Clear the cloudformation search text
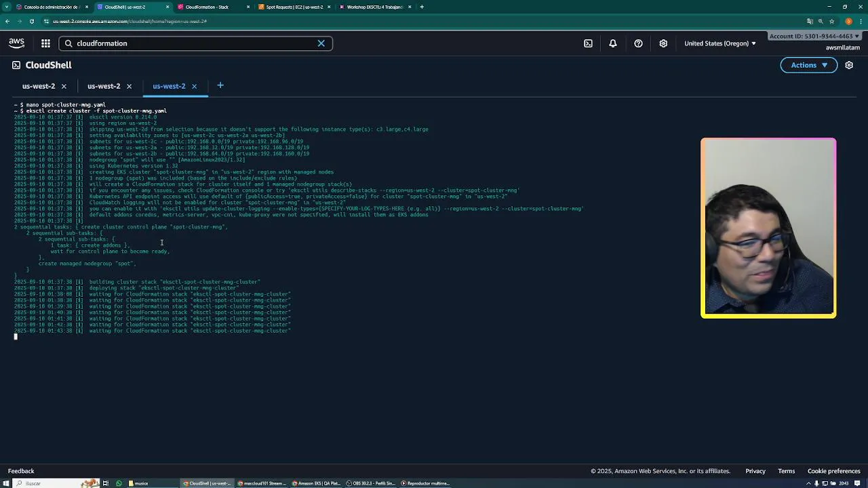Image resolution: width=868 pixels, height=488 pixels. (321, 43)
